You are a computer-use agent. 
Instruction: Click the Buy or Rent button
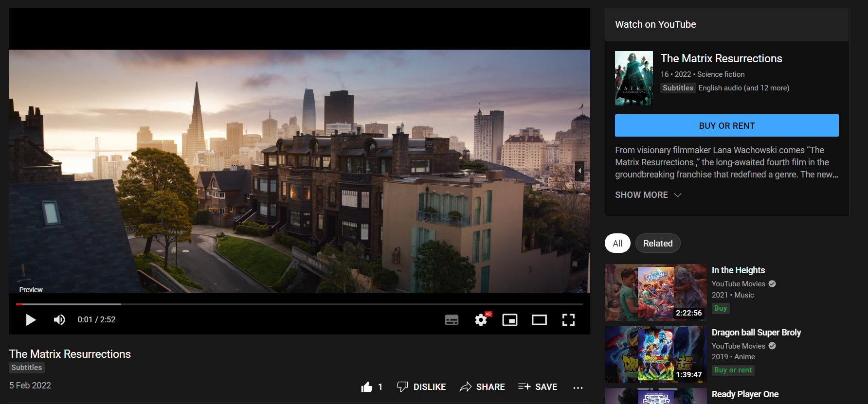[726, 126]
